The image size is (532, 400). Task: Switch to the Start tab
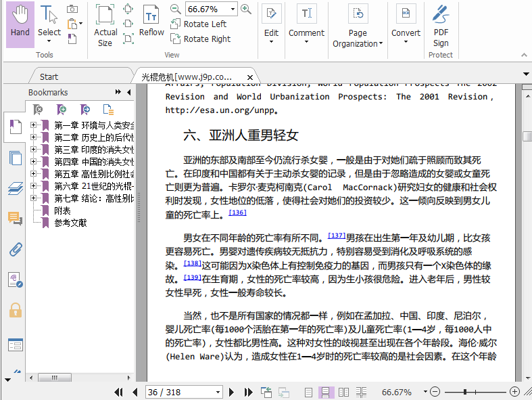(x=49, y=76)
